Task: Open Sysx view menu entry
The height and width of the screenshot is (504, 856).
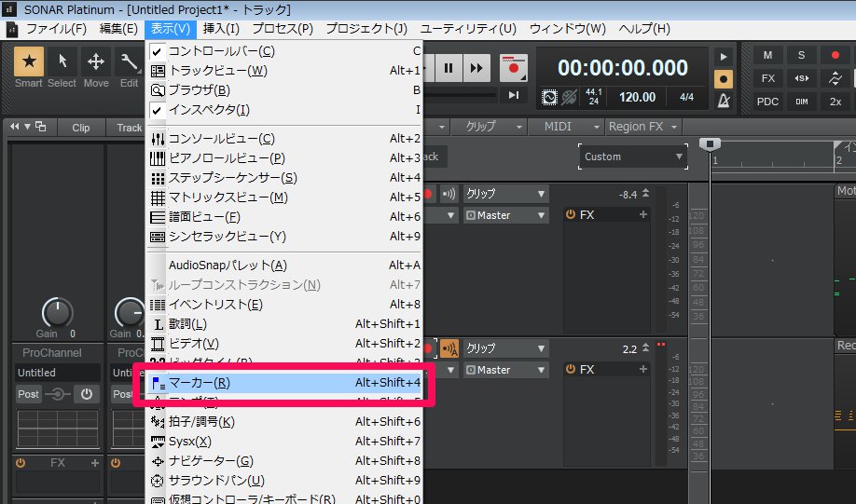Action: 285,442
